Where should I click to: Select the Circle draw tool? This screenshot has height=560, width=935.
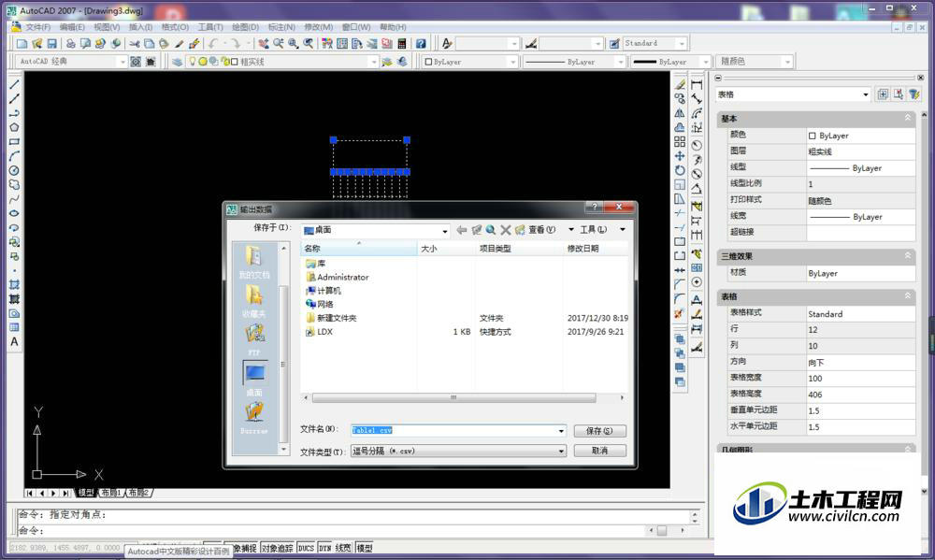pyautogui.click(x=14, y=170)
